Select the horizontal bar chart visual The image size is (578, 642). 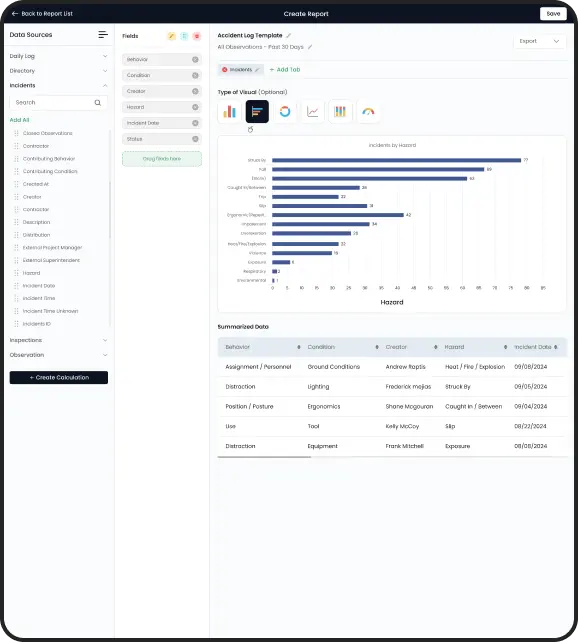(x=257, y=111)
